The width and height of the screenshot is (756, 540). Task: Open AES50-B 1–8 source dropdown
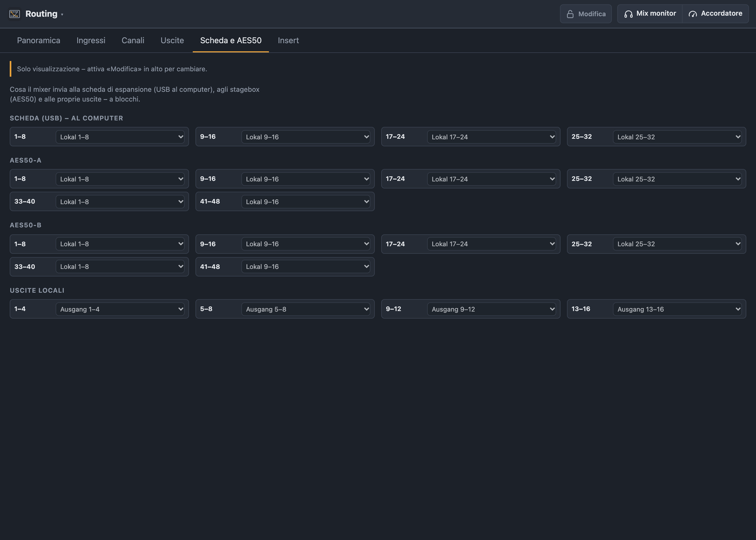pos(120,244)
